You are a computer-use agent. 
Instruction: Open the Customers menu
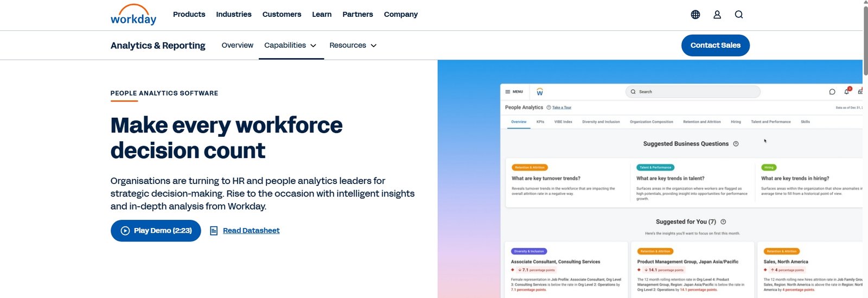pyautogui.click(x=282, y=15)
